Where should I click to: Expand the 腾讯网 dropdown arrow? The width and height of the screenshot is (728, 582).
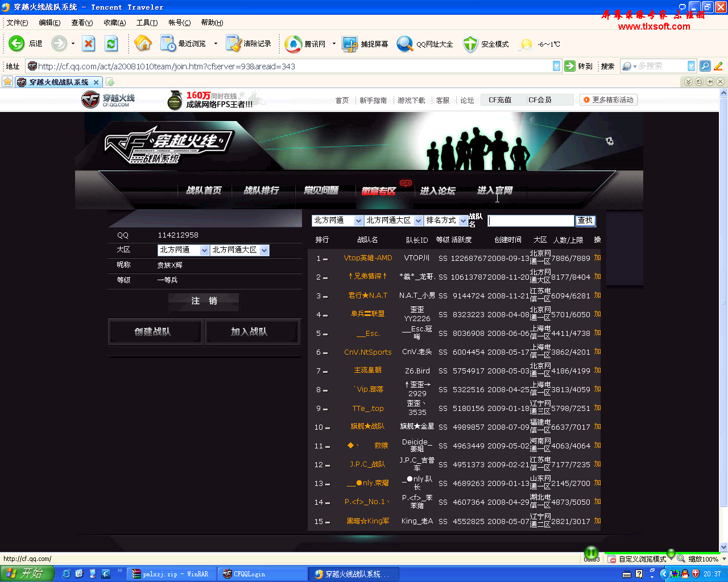tap(334, 44)
